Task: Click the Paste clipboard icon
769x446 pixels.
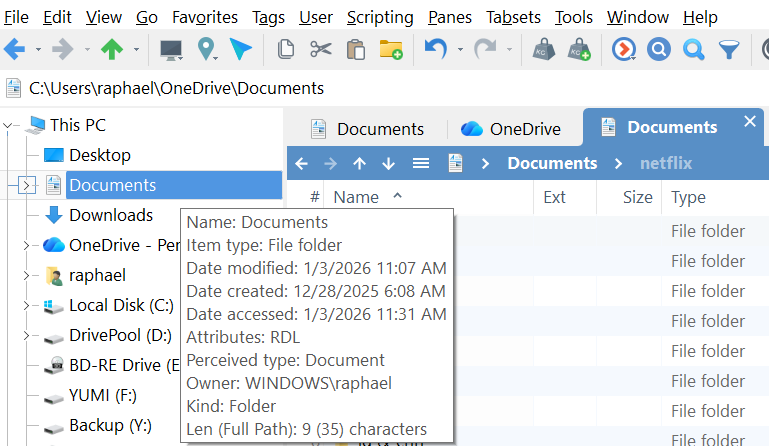Action: (x=354, y=48)
